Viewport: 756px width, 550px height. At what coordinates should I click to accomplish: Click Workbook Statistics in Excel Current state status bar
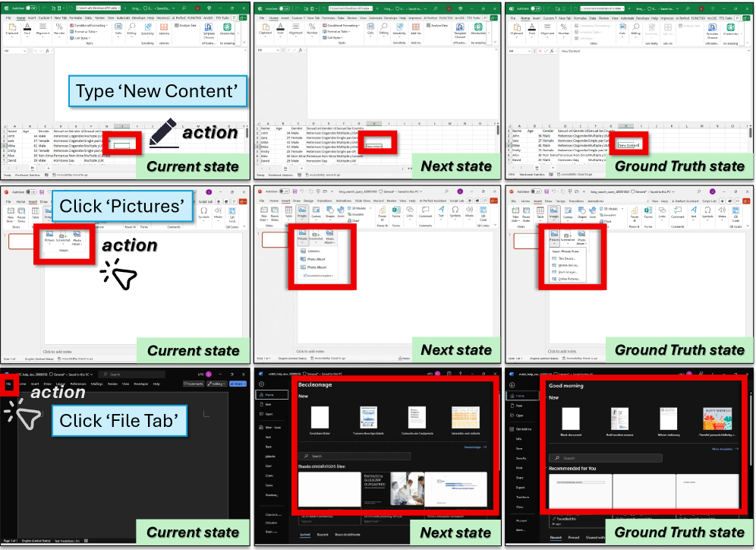point(27,175)
